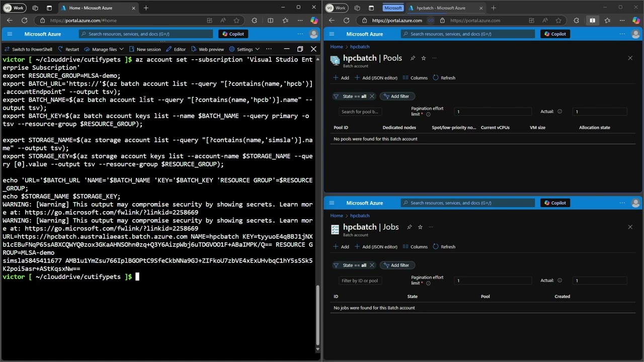The height and width of the screenshot is (362, 644).
Task: Click the linked tabs icon between split URLs
Action: [431, 21]
